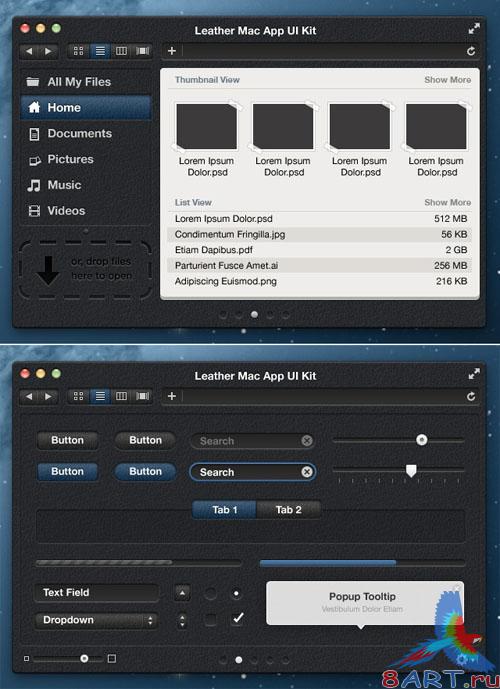Click forward arrow in bottom window toolbar
The image size is (500, 689).
click(48, 396)
